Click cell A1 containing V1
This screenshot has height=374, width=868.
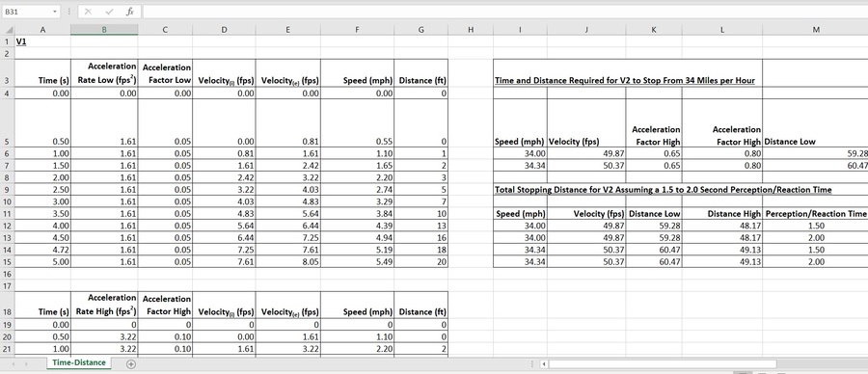coord(42,41)
